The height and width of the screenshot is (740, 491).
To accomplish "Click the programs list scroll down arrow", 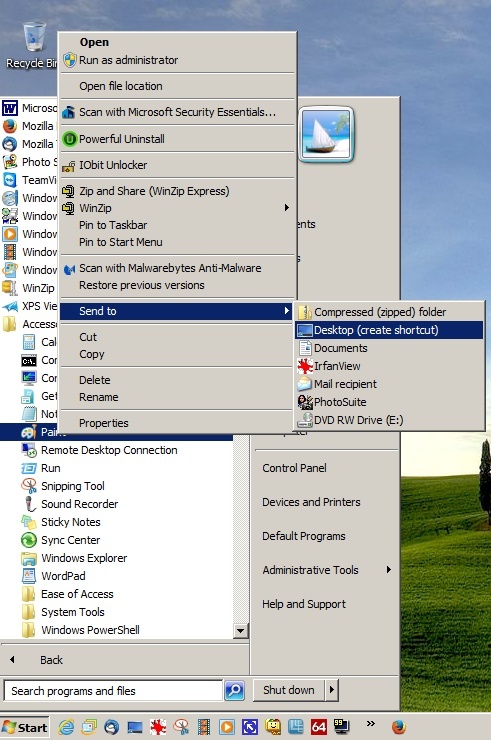I will [241, 630].
